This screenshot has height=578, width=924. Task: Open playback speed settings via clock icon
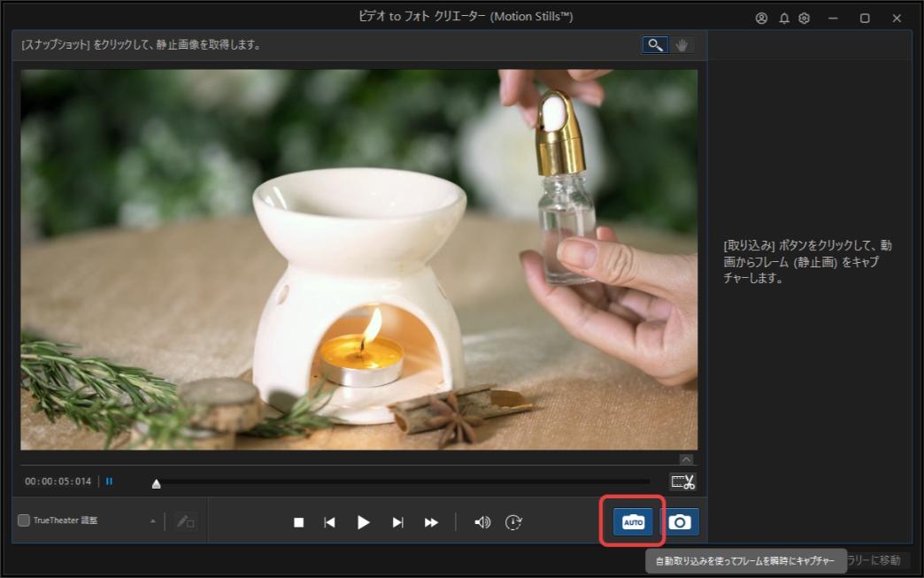(x=514, y=522)
